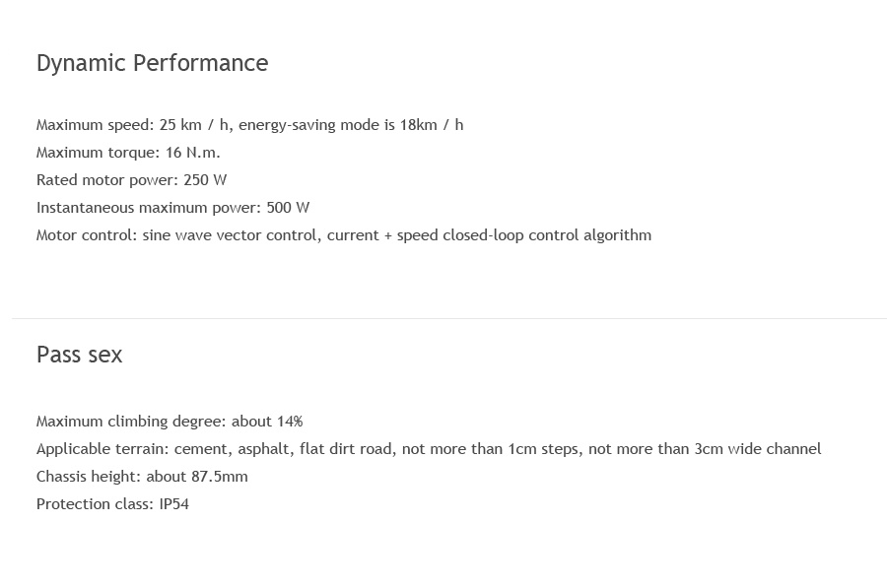This screenshot has width=887, height=588.
Task: Select the 87.5mm chassis value
Action: 220,477
